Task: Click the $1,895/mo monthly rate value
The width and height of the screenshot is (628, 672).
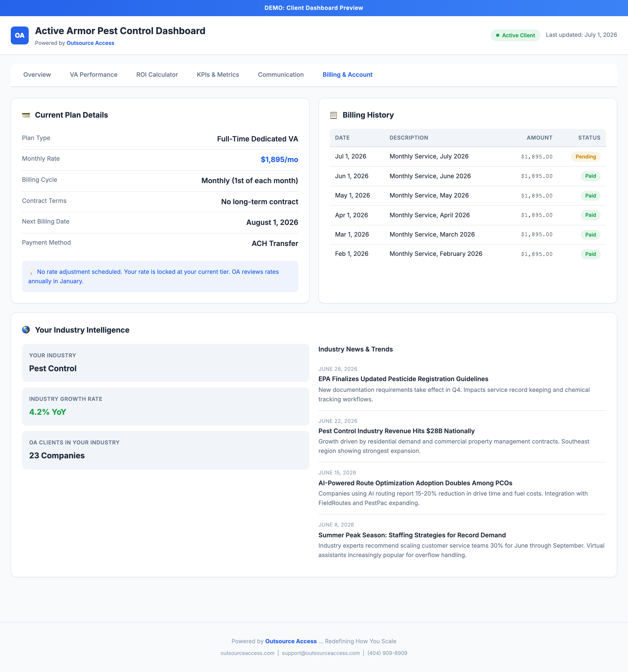Action: point(279,160)
